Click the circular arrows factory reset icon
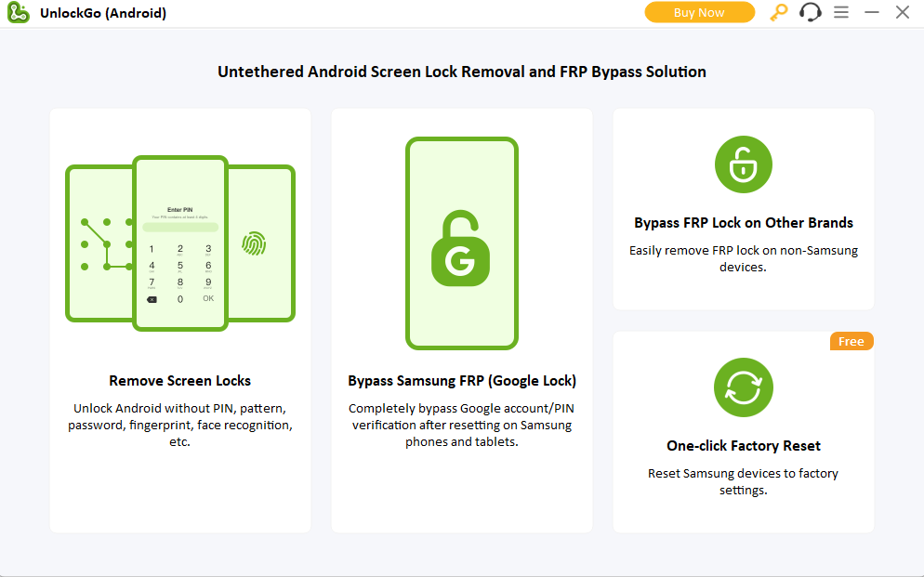924x577 pixels. click(x=743, y=387)
